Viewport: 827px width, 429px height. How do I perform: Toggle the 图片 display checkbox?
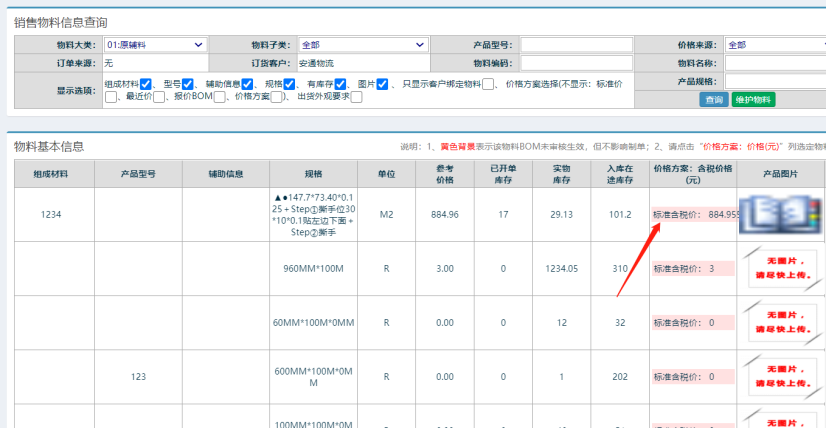coord(382,84)
